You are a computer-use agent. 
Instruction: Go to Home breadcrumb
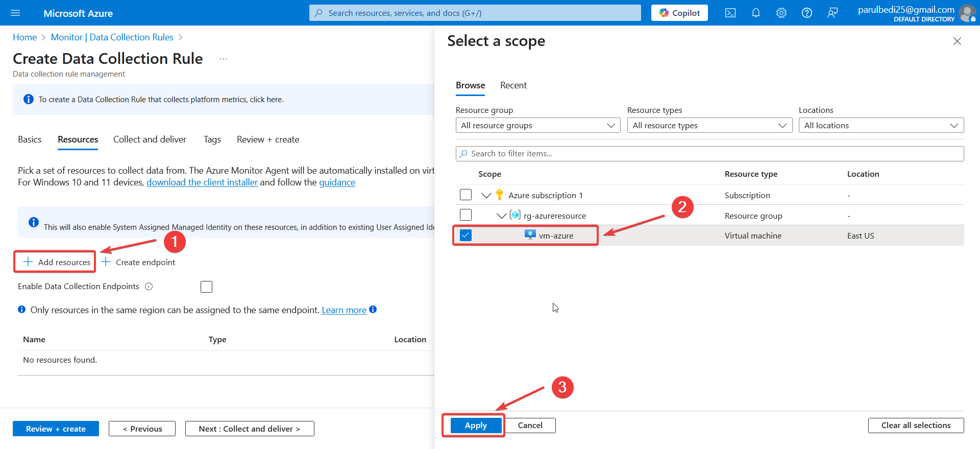pyautogui.click(x=24, y=37)
